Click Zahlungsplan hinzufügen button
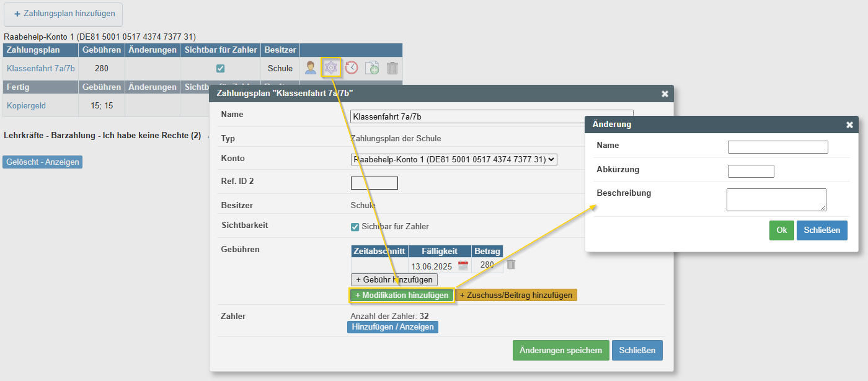 pyautogui.click(x=63, y=14)
